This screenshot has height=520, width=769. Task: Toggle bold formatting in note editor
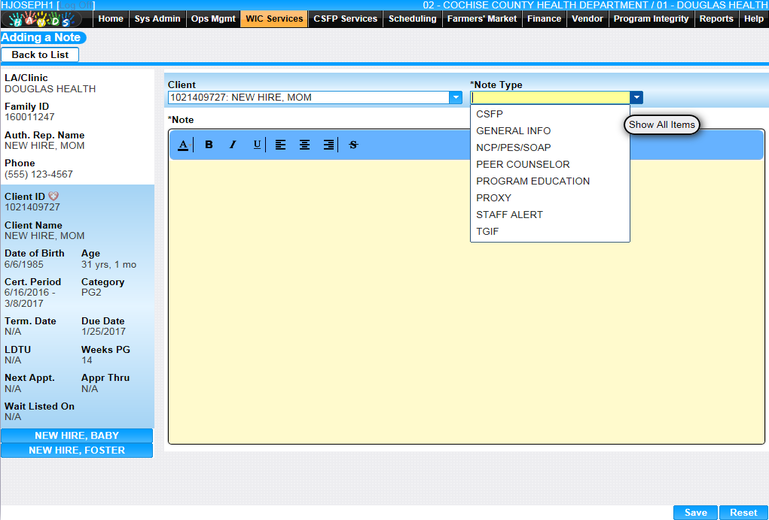[209, 145]
